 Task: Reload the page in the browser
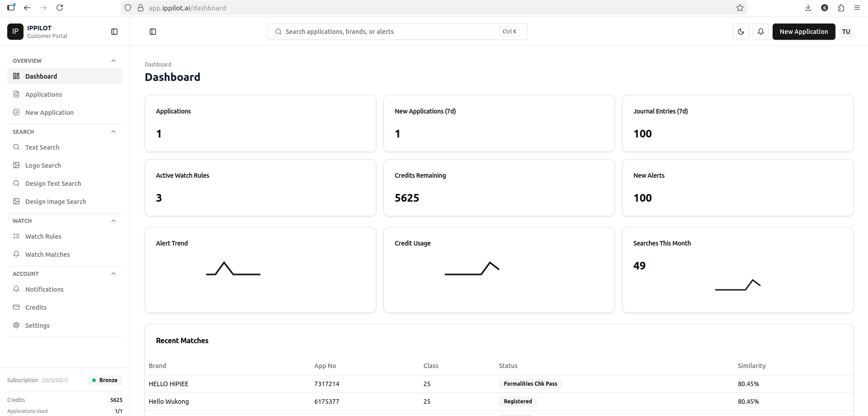(60, 8)
